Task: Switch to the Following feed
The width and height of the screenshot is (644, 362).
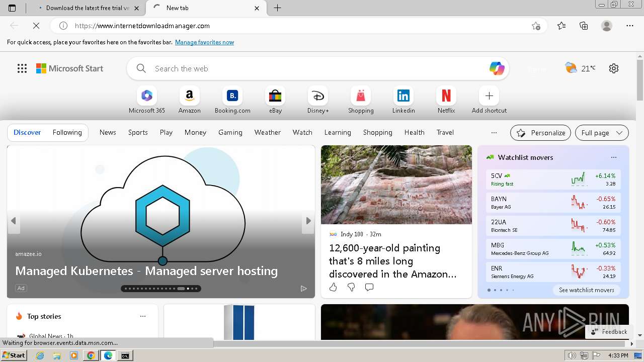Action: point(67,132)
